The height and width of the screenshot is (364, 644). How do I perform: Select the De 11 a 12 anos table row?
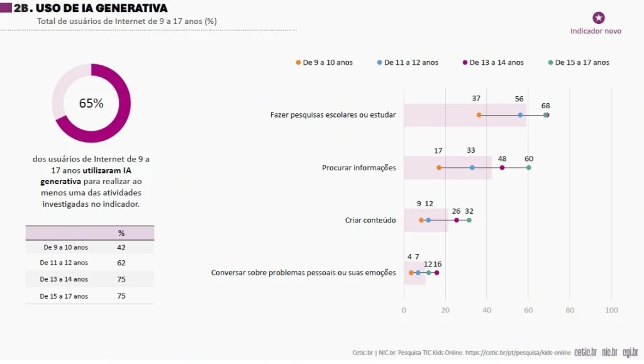click(x=90, y=263)
